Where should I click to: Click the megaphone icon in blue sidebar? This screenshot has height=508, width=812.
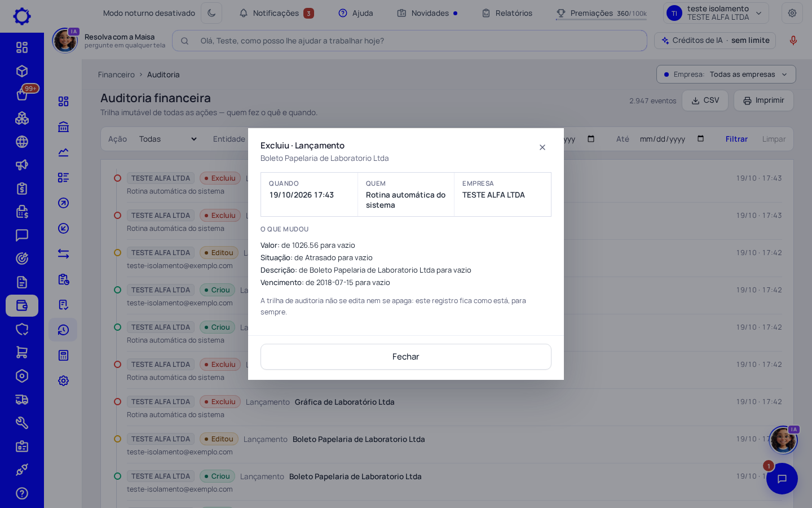22,165
